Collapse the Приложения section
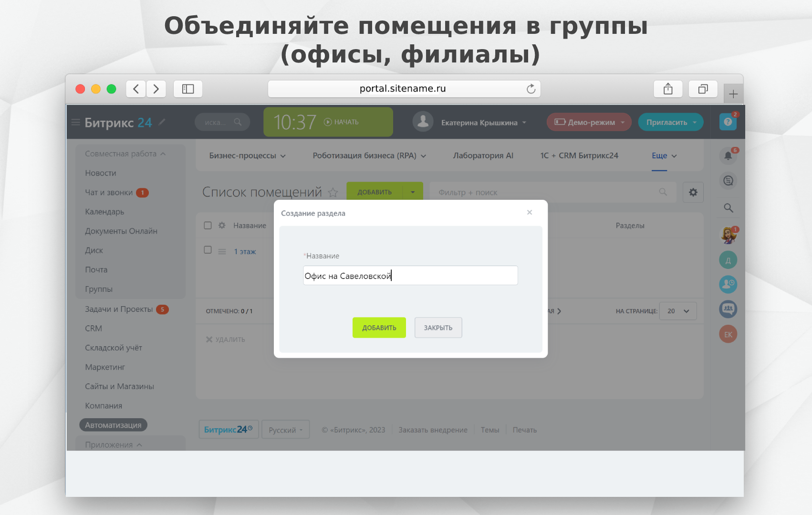 tap(114, 445)
